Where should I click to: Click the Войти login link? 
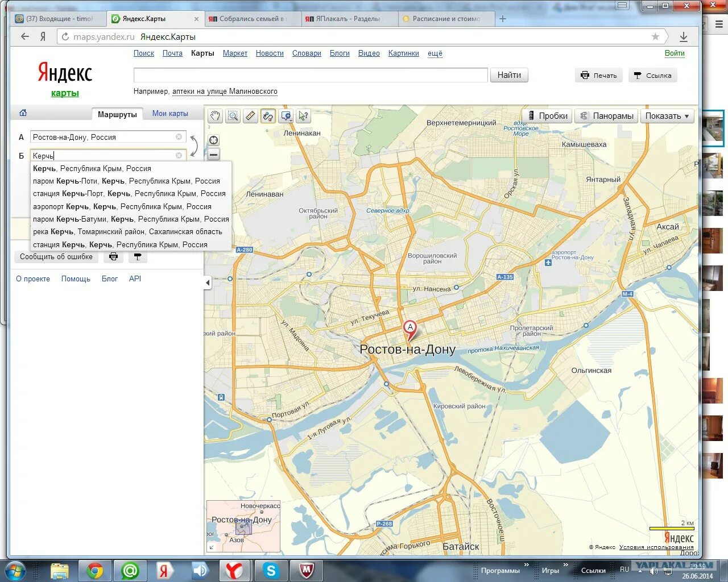[675, 53]
